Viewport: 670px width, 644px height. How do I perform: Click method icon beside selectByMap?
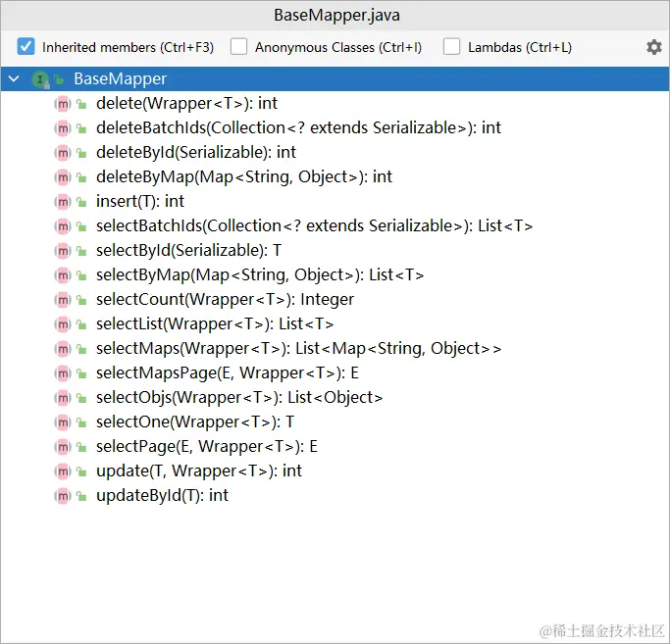coord(63,275)
